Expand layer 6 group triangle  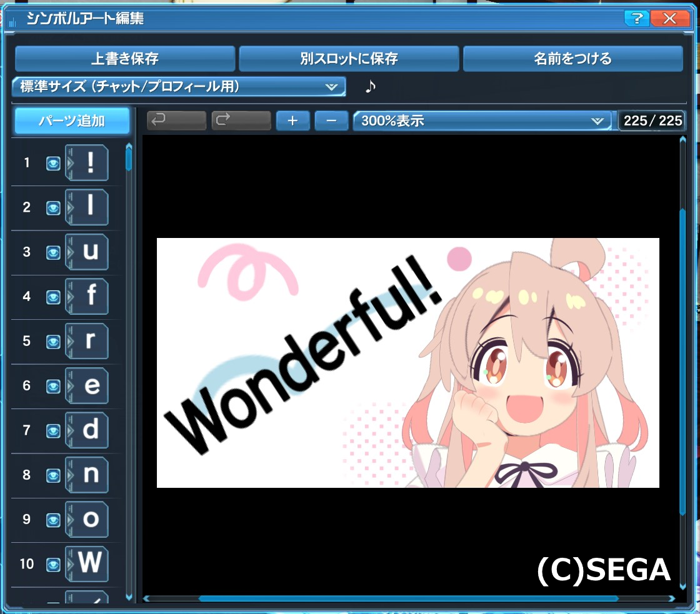coord(69,387)
